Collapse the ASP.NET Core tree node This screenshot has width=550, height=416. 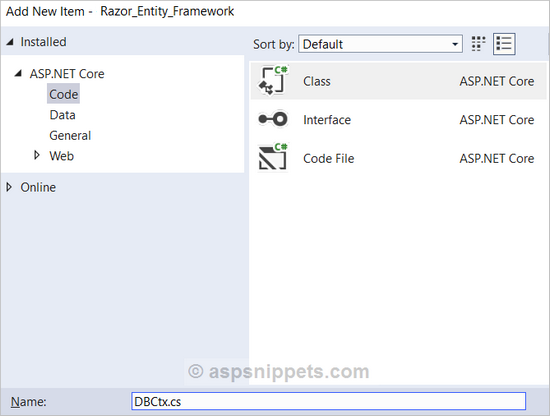pos(18,74)
